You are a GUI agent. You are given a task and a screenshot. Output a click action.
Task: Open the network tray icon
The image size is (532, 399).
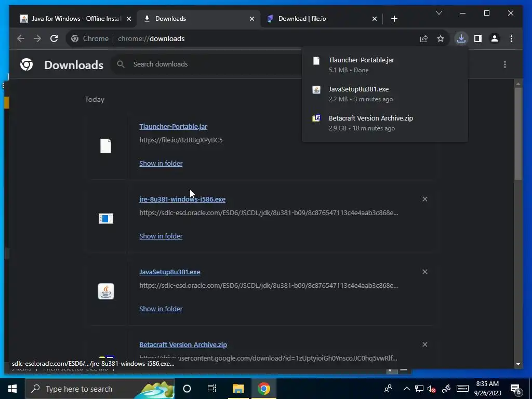click(419, 389)
